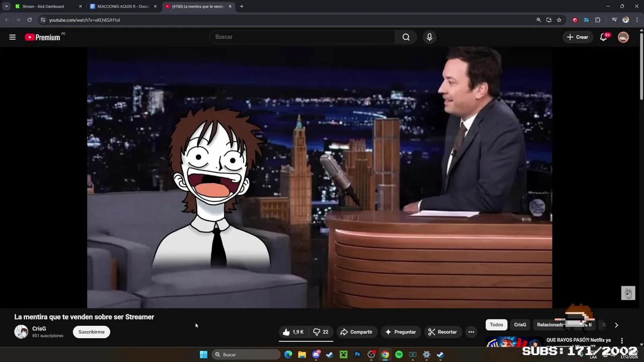Screen dimensions: 644x362
Task: Start voice search with microphone icon
Action: coord(429,37)
